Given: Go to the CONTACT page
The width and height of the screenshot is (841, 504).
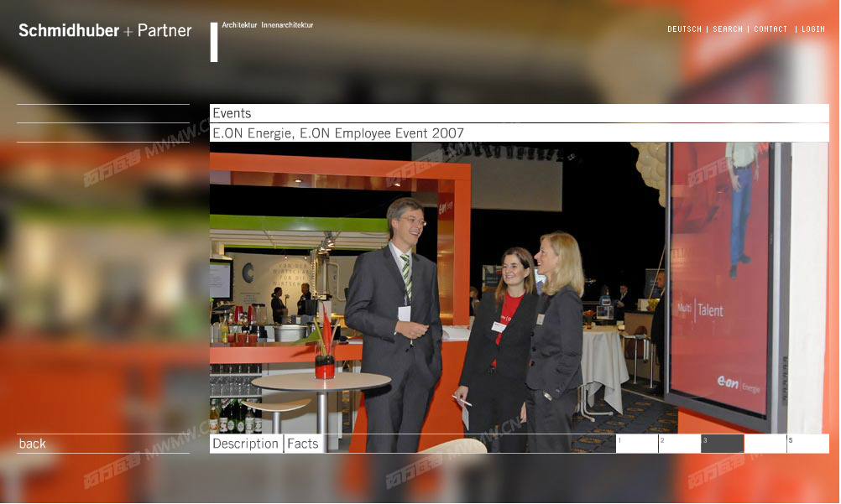Looking at the screenshot, I should 770,29.
